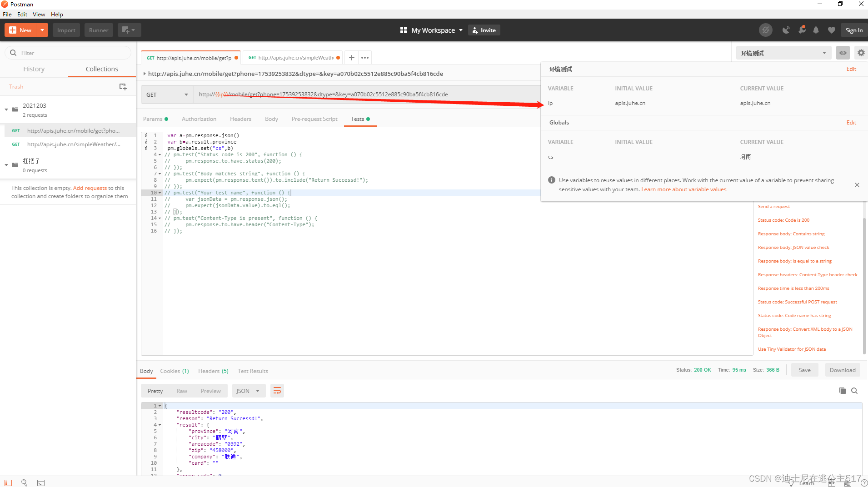Open the Test Results tab
Image resolution: width=868 pixels, height=487 pixels.
click(x=253, y=371)
